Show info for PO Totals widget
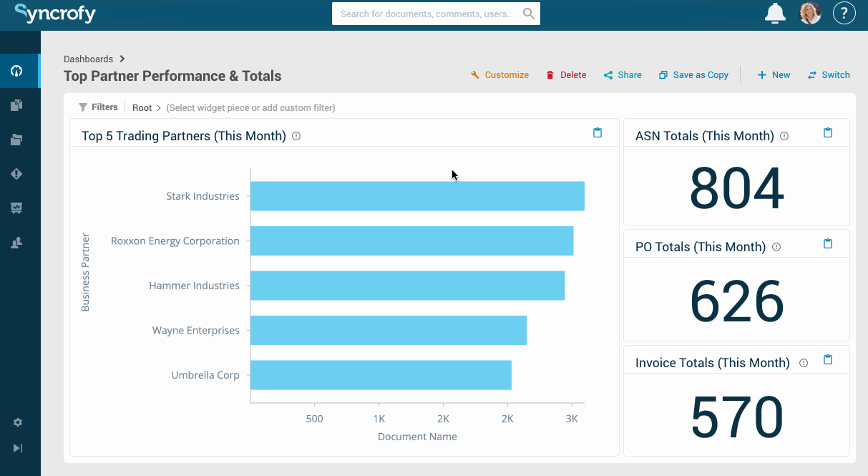 pyautogui.click(x=776, y=247)
